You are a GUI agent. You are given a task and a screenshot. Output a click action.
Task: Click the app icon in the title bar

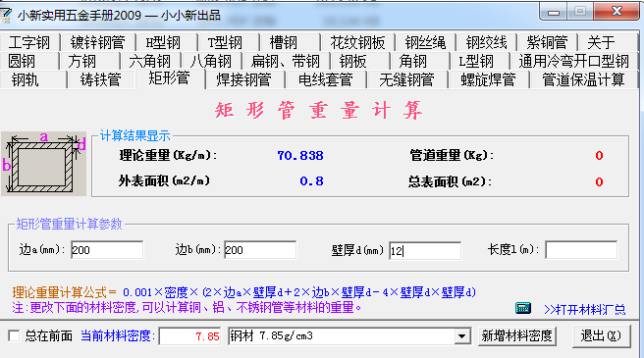coord(6,16)
